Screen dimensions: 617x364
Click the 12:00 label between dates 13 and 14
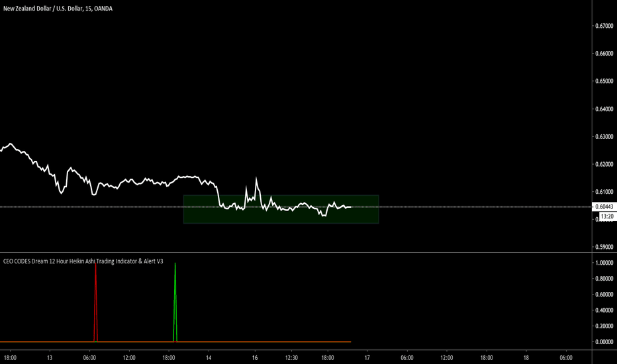[x=129, y=357]
